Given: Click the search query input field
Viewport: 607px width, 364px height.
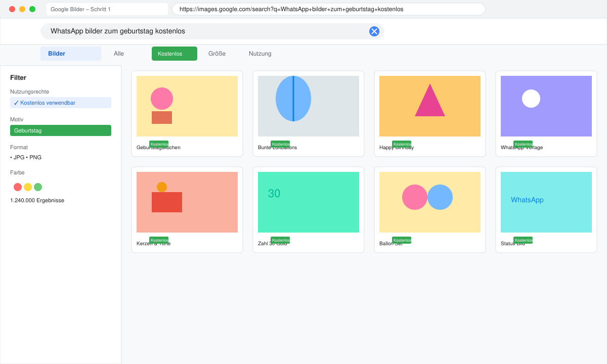Looking at the screenshot, I should [212, 31].
